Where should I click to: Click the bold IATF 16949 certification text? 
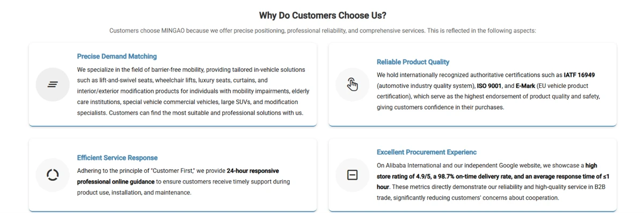[579, 75]
